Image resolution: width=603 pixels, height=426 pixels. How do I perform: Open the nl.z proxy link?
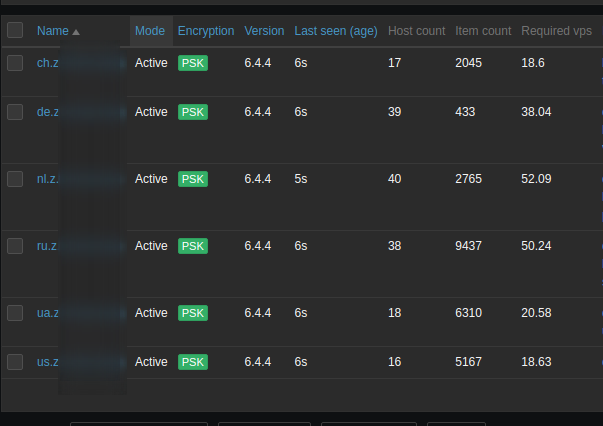tap(48, 179)
